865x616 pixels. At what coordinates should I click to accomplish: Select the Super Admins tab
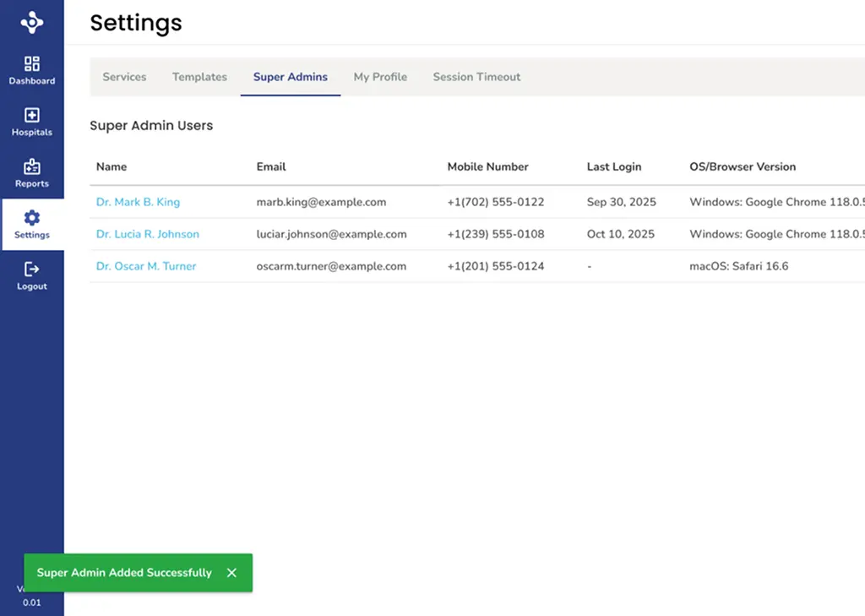[x=291, y=77]
